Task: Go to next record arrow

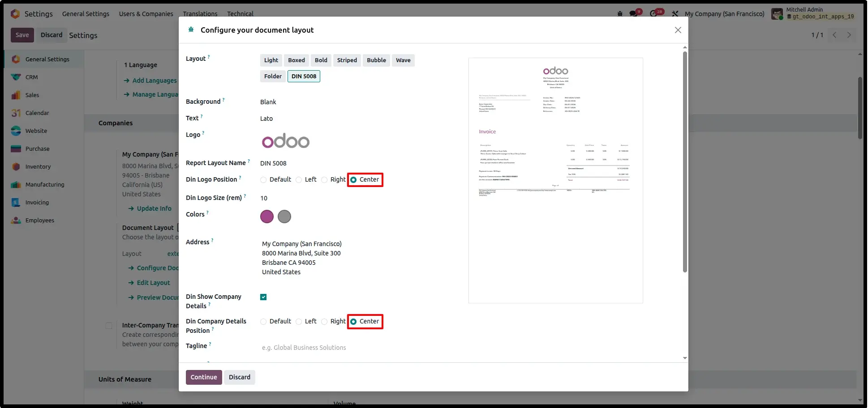Action: point(849,35)
